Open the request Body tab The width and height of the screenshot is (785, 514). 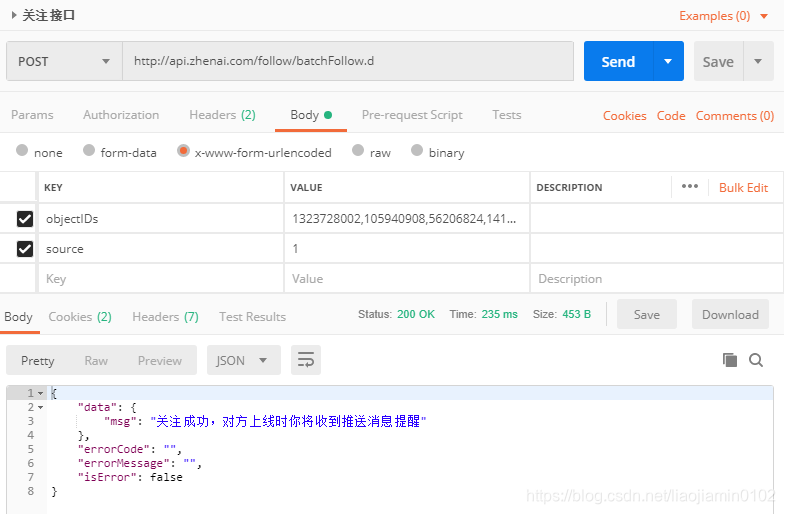click(311, 115)
